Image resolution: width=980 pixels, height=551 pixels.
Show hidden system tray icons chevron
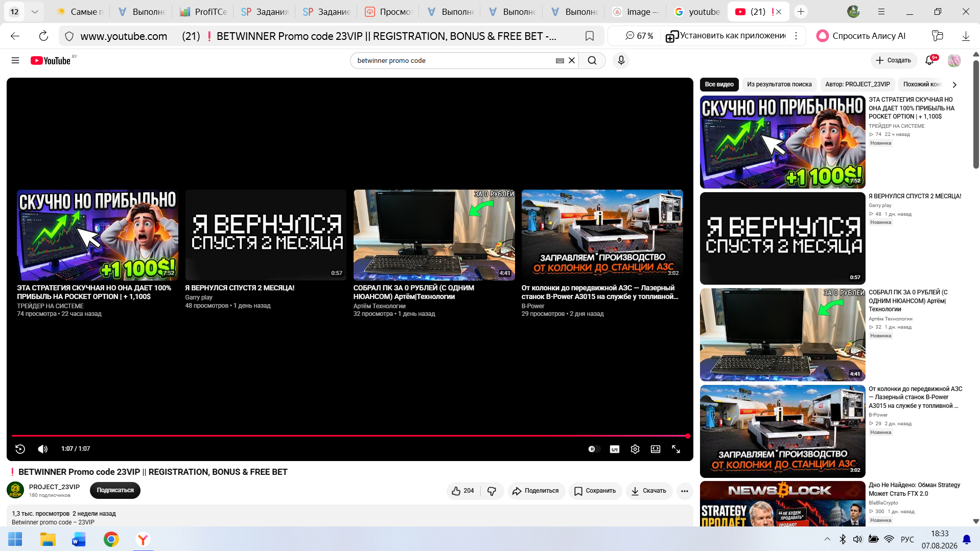pos(827,539)
